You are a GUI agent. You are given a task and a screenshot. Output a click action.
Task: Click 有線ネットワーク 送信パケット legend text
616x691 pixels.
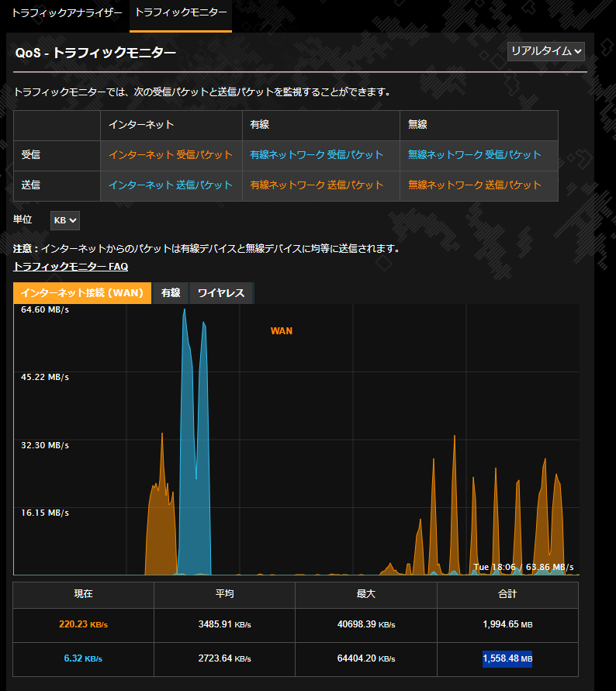click(317, 185)
